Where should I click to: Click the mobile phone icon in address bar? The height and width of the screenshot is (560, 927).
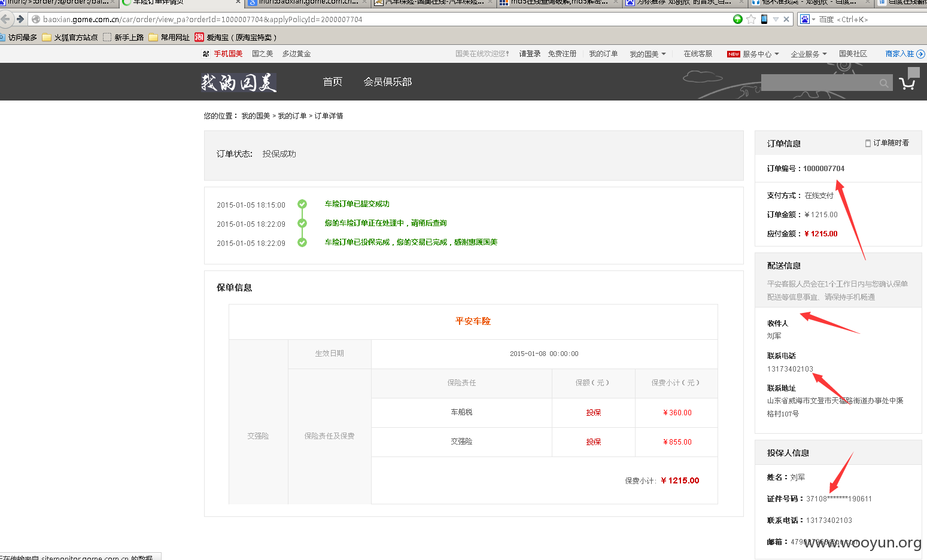point(764,19)
